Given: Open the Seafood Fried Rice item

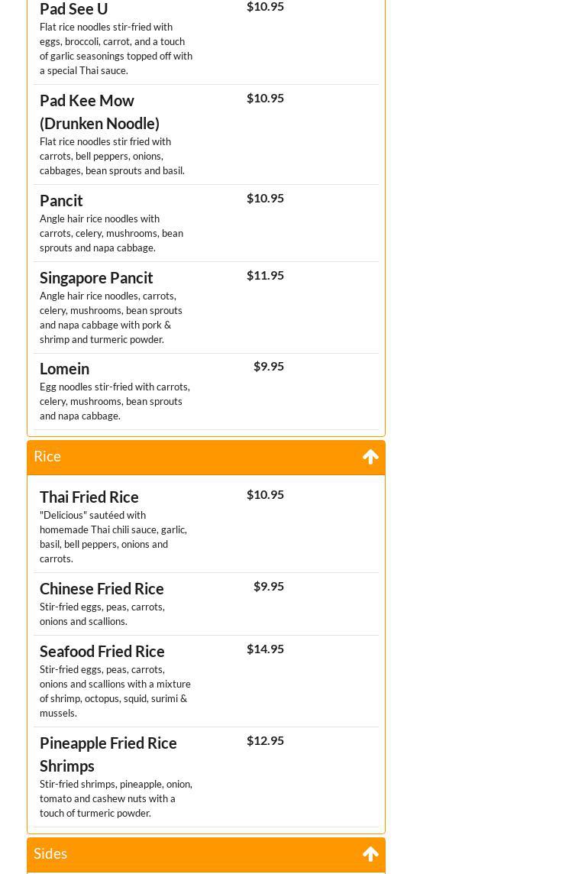Looking at the screenshot, I should [102, 651].
